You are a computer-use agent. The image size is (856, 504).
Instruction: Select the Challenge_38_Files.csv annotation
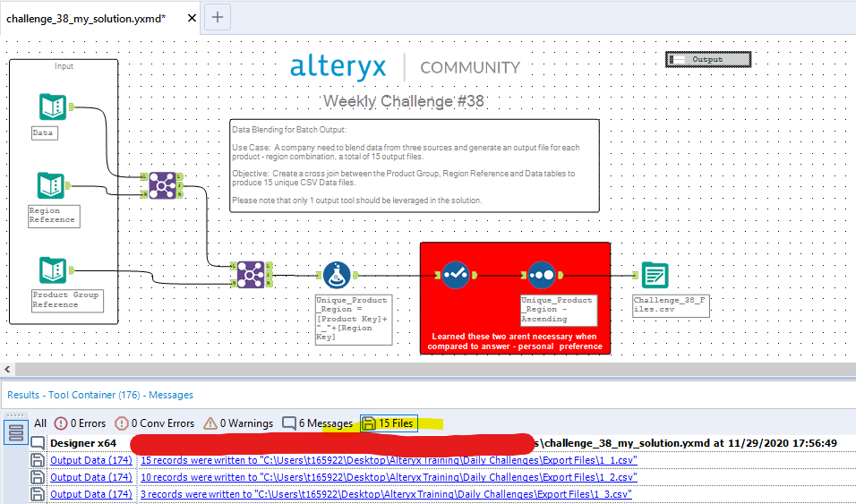[671, 305]
